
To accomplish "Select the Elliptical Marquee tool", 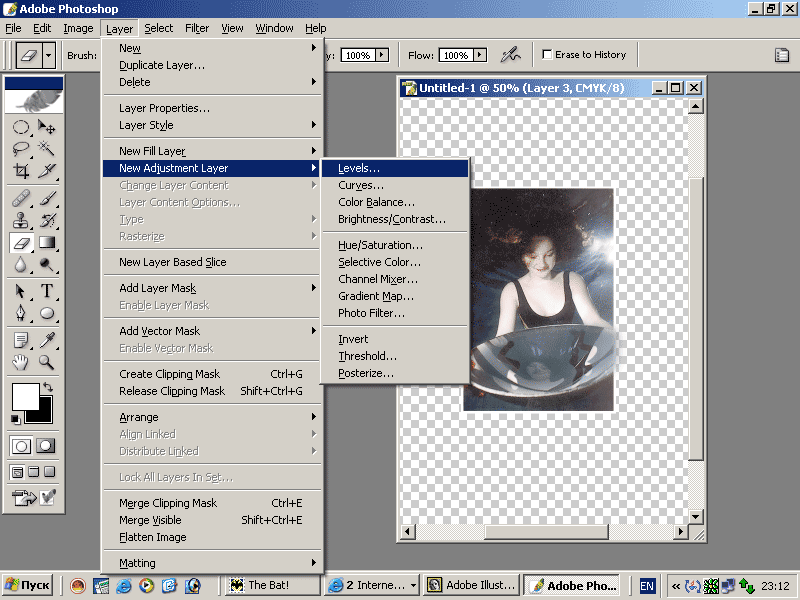I will coord(21,127).
